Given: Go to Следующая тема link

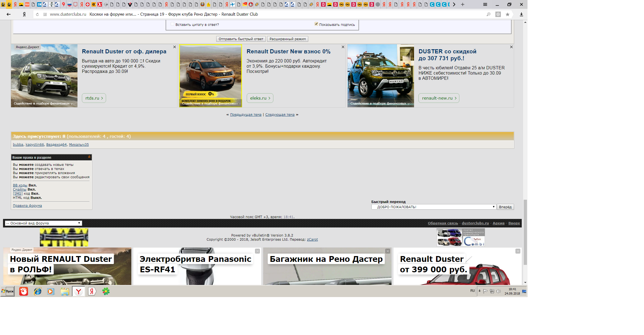Looking at the screenshot, I should click(280, 115).
